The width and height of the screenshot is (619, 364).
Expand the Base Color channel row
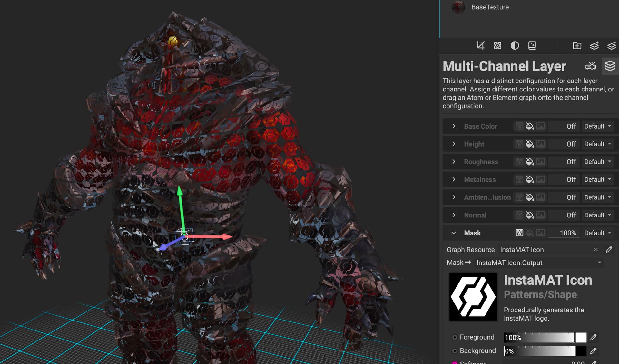pos(454,126)
